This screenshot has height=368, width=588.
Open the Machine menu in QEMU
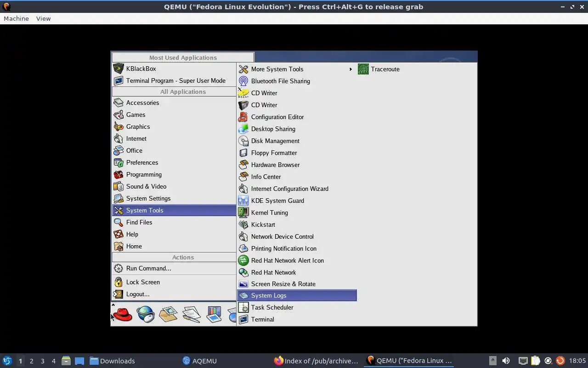[16, 18]
